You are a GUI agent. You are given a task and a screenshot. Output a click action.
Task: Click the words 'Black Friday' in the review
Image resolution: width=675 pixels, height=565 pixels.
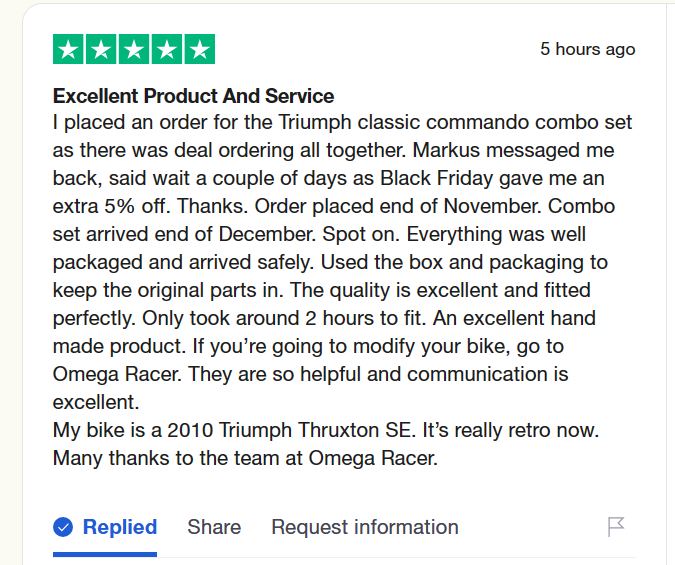pos(436,178)
